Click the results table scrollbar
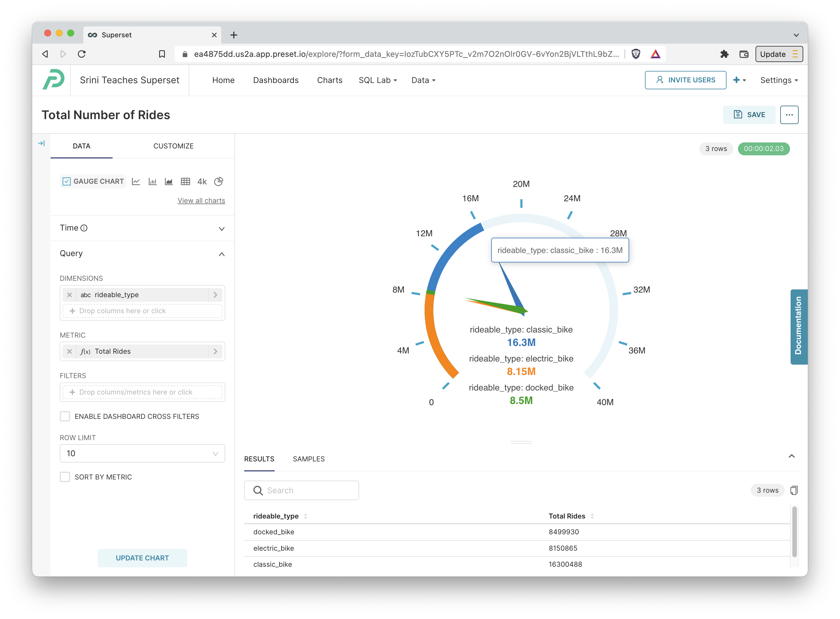The width and height of the screenshot is (840, 619). pos(794,532)
